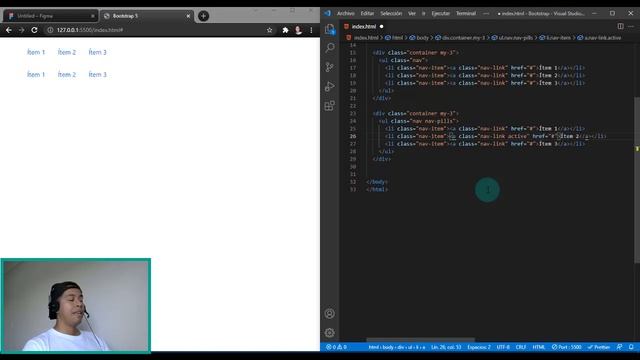Bookmark this page with the star icon
Viewport: 640px width, 360px height.
(x=269, y=30)
